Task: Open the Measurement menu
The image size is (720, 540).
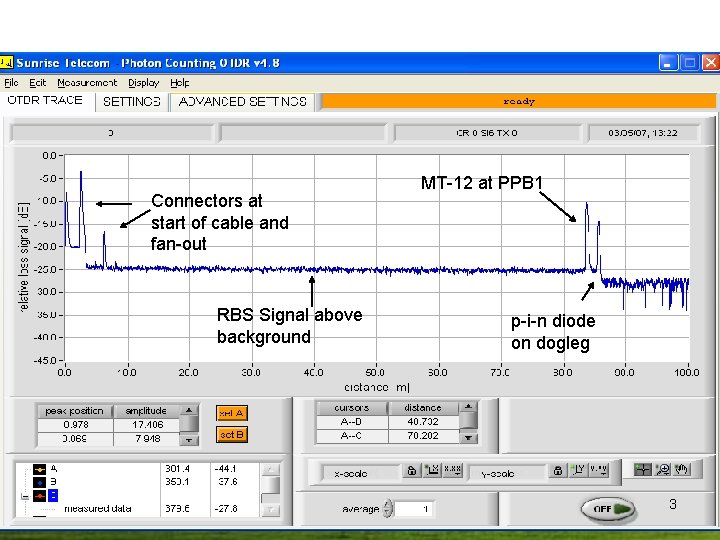Action: [x=87, y=83]
